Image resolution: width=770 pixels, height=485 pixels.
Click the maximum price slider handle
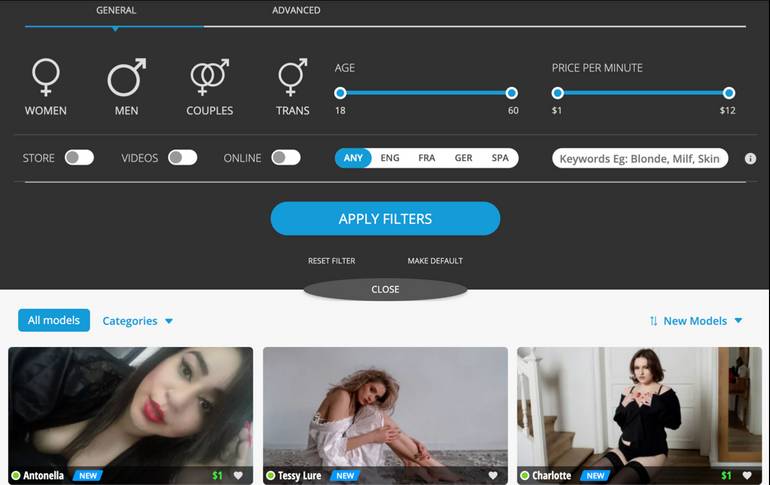(x=729, y=93)
